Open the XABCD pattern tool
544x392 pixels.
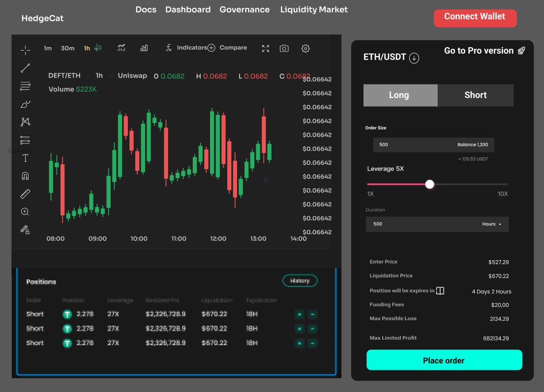25,121
